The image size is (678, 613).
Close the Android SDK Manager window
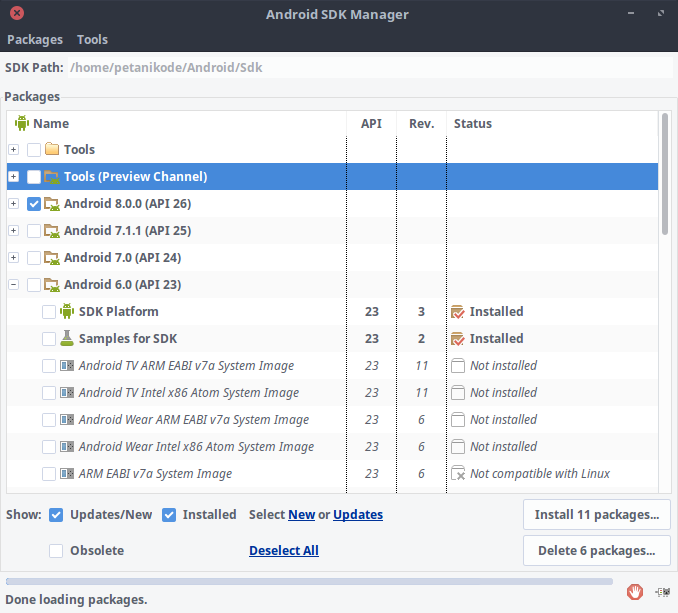(x=17, y=13)
